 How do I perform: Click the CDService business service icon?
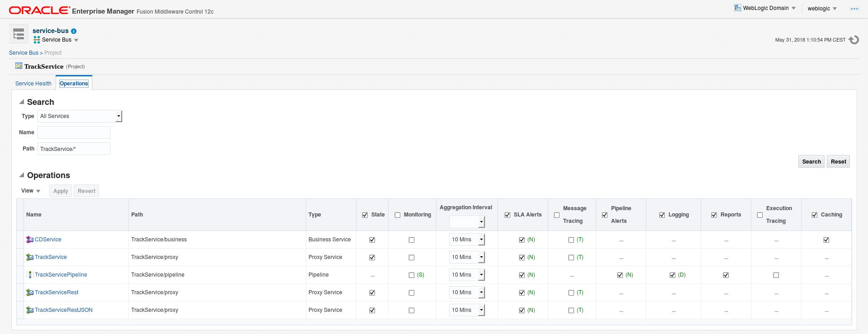[30, 240]
